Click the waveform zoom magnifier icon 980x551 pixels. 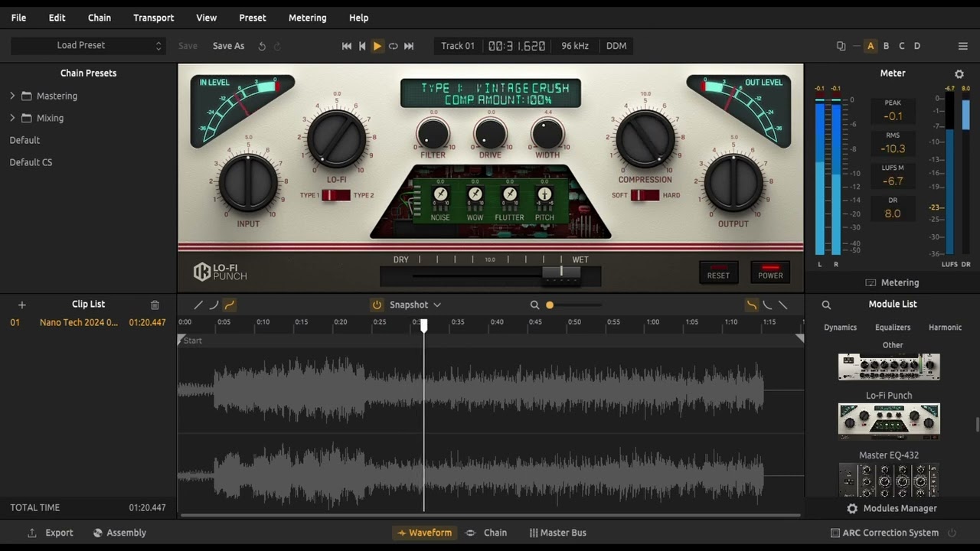click(534, 305)
